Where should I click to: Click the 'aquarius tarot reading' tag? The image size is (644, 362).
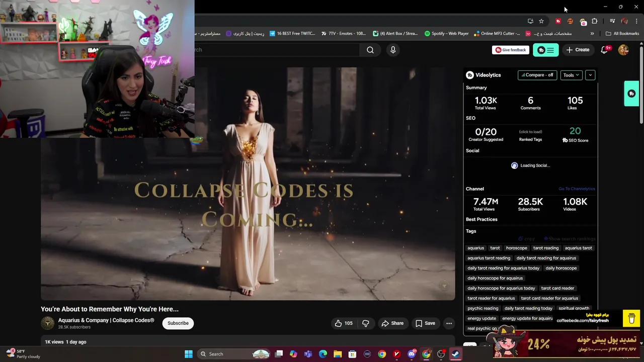tap(489, 258)
